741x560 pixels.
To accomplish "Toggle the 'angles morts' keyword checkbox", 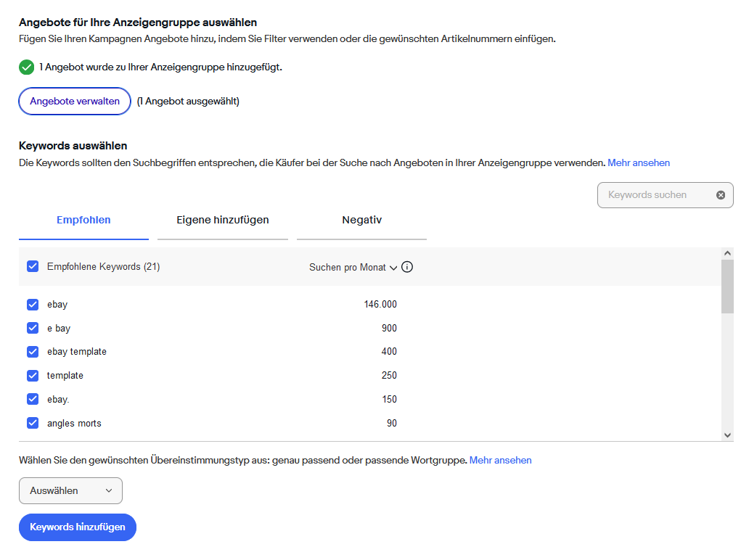I will tap(33, 423).
